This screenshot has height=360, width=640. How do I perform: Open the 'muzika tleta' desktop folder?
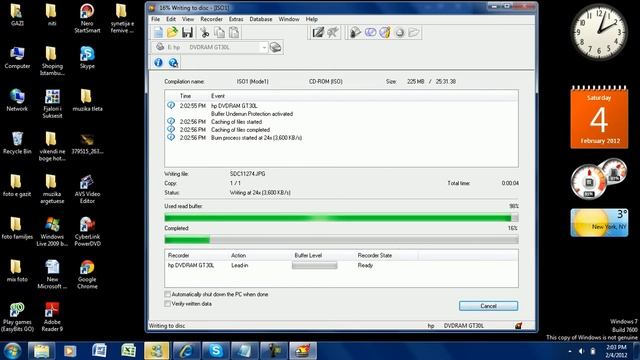(x=87, y=100)
